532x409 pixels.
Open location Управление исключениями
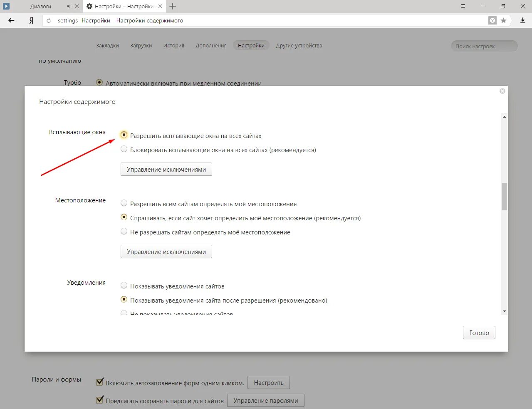click(x=166, y=251)
